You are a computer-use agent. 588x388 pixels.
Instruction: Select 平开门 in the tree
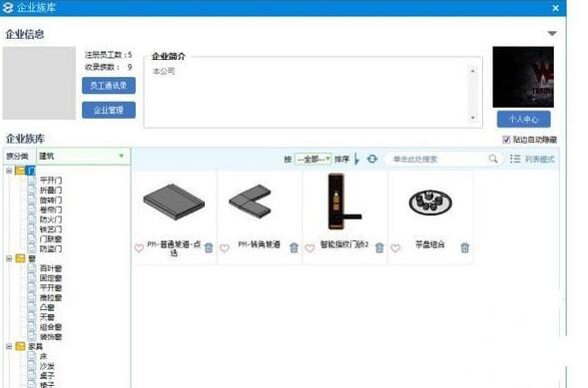click(x=51, y=181)
